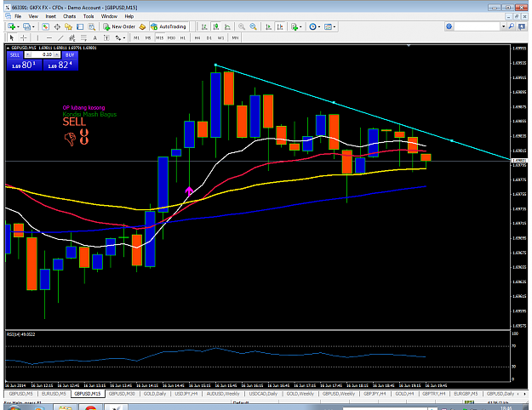This screenshot has width=532, height=410.
Task: Open the MQL5 community gear icon
Action: point(449,26)
